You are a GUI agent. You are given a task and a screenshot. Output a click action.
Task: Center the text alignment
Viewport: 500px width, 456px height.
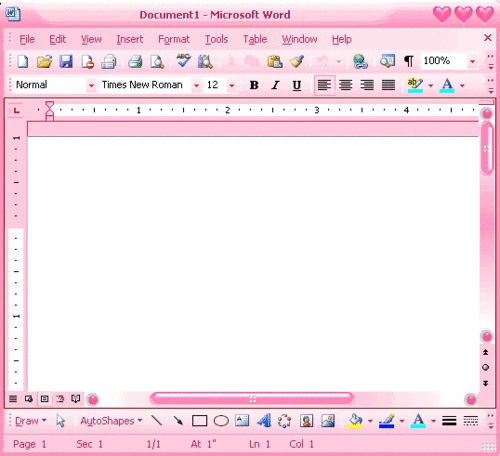click(x=346, y=85)
